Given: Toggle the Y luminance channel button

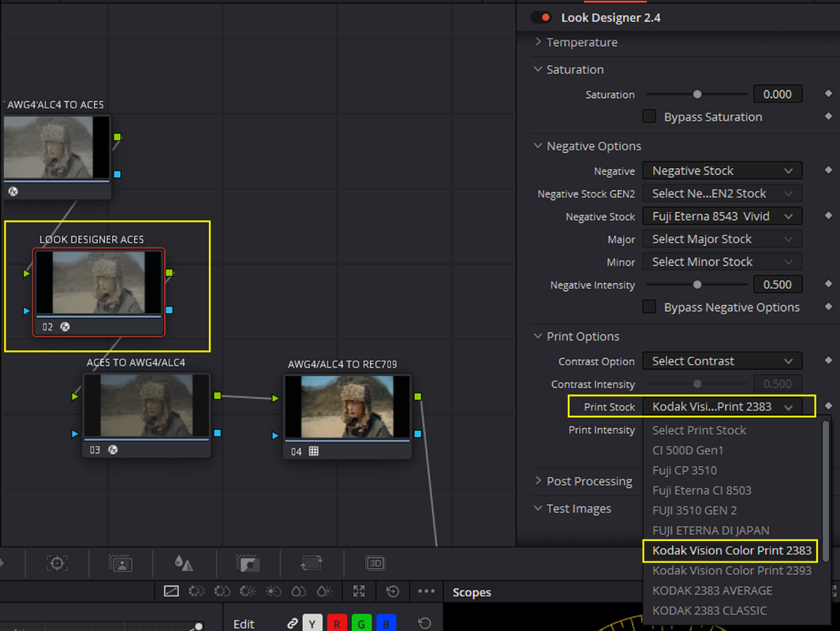Looking at the screenshot, I should [x=312, y=623].
